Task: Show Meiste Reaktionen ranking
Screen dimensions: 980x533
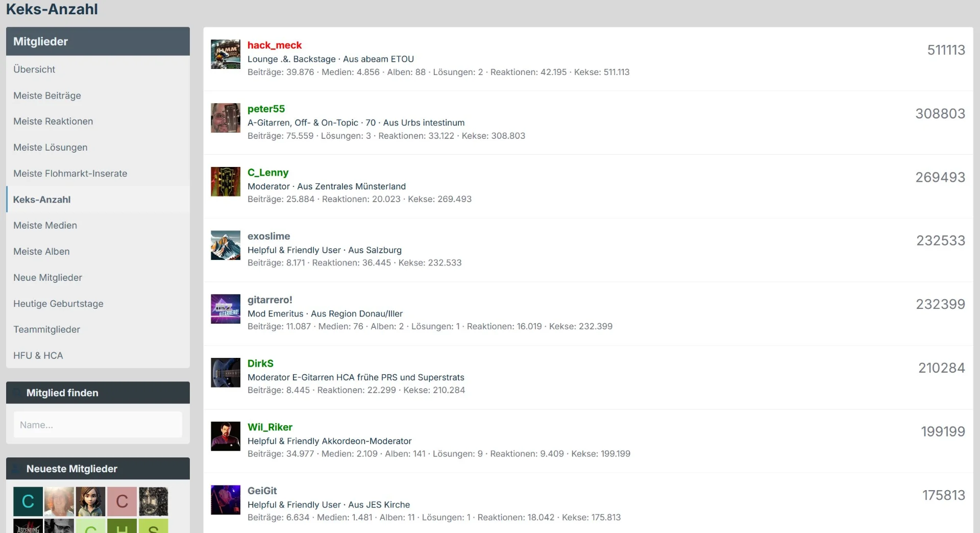Action: coord(98,122)
